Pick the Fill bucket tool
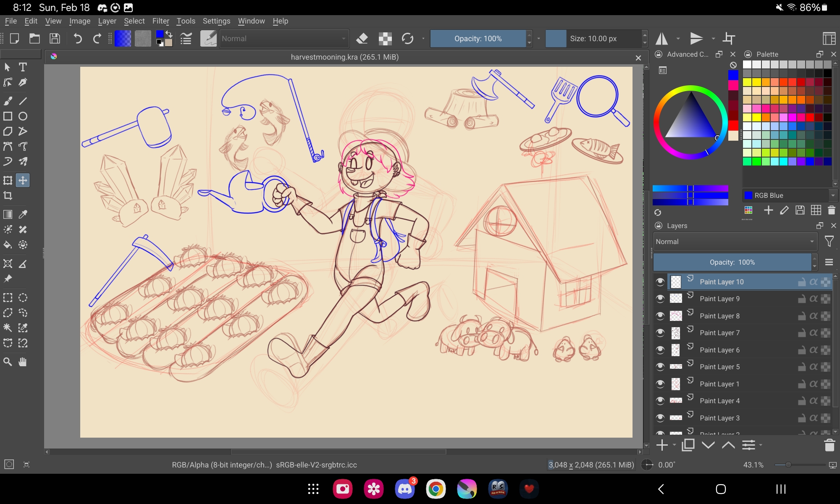 [x=8, y=245]
